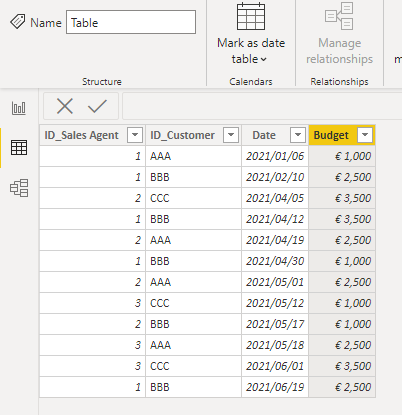
Task: Click the date cell 2021/05/18
Action: (275, 345)
